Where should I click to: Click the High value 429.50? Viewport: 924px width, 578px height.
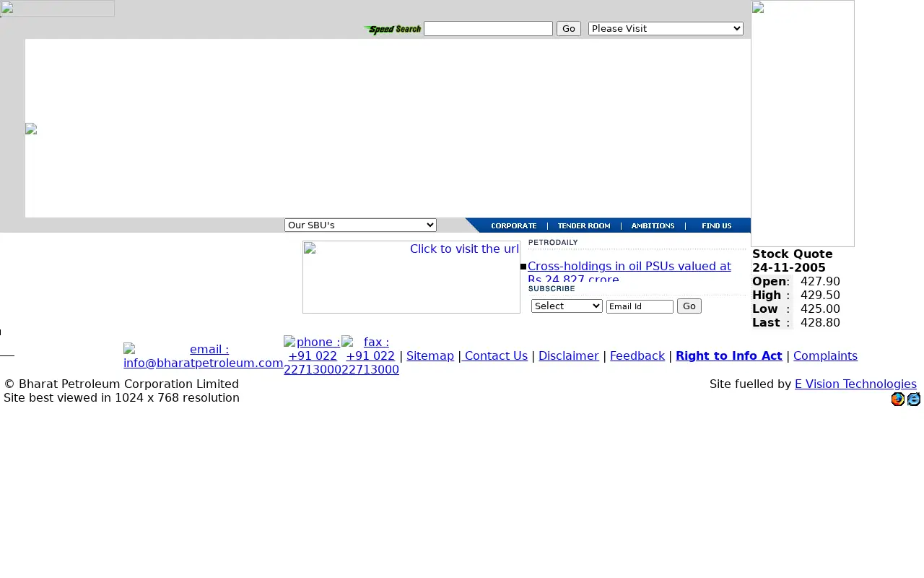tap(820, 296)
